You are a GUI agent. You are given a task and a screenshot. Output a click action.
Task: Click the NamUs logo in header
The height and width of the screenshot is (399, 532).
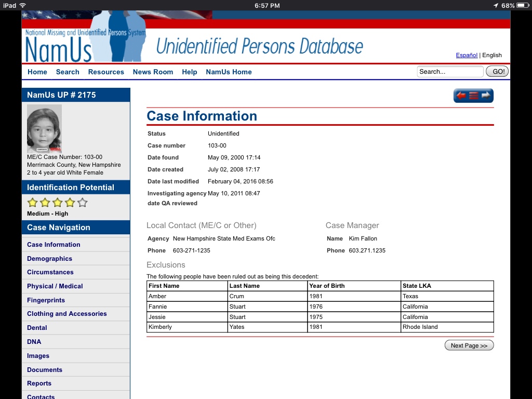pyautogui.click(x=59, y=47)
